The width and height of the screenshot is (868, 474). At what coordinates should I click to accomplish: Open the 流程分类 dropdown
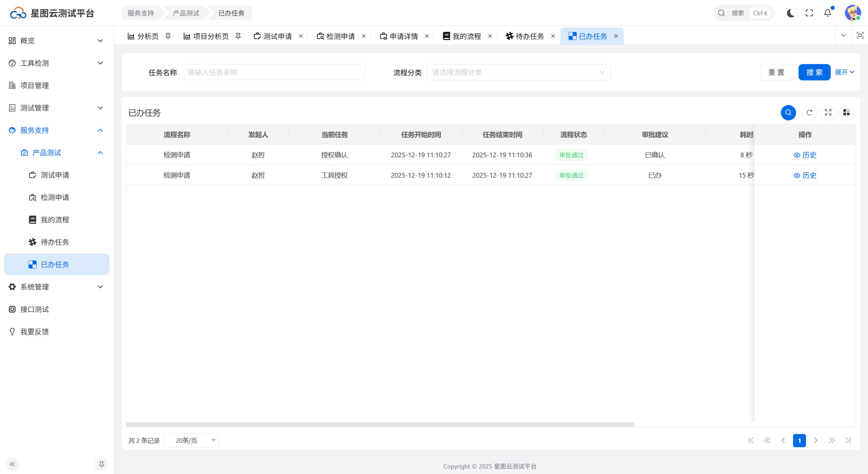518,72
